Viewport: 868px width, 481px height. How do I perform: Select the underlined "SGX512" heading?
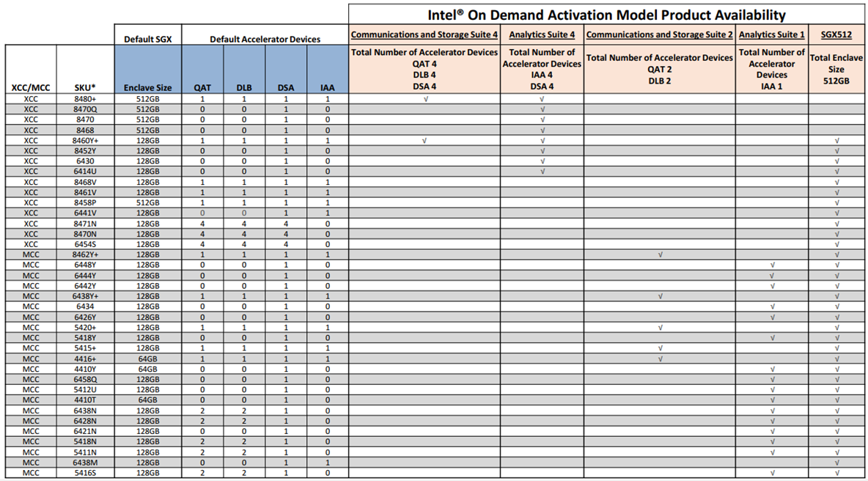836,34
